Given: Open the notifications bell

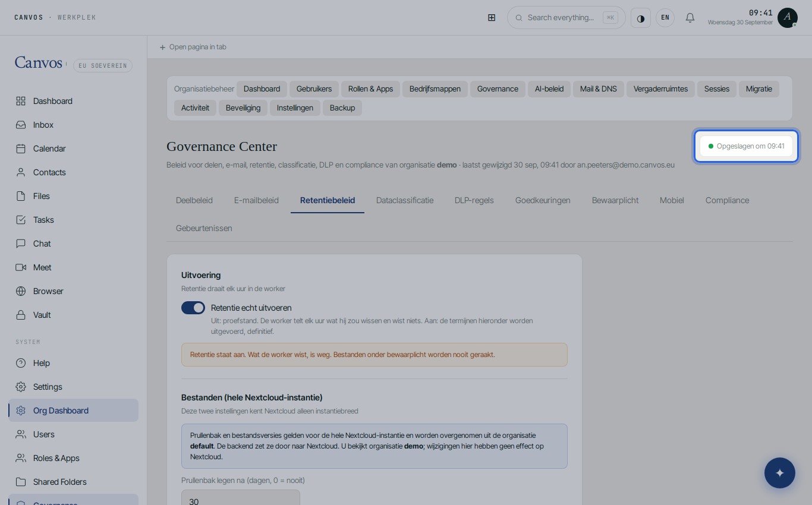Looking at the screenshot, I should 690,18.
